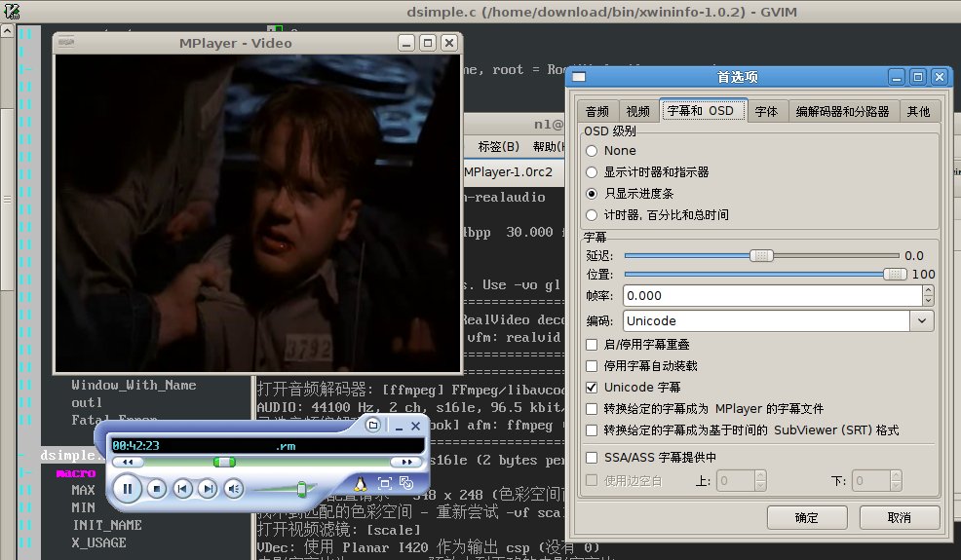Open the 标签(B) menu in terminal window
961x560 pixels.
coord(498,146)
